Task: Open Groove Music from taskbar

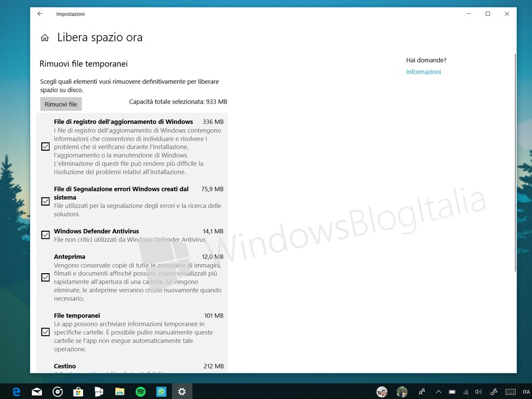Action: click(x=57, y=392)
